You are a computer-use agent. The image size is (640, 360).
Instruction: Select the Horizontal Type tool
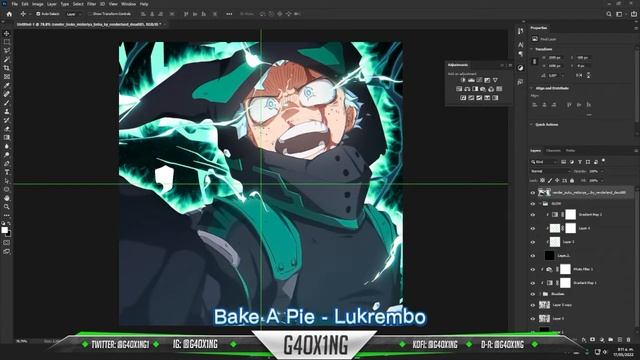(x=7, y=172)
